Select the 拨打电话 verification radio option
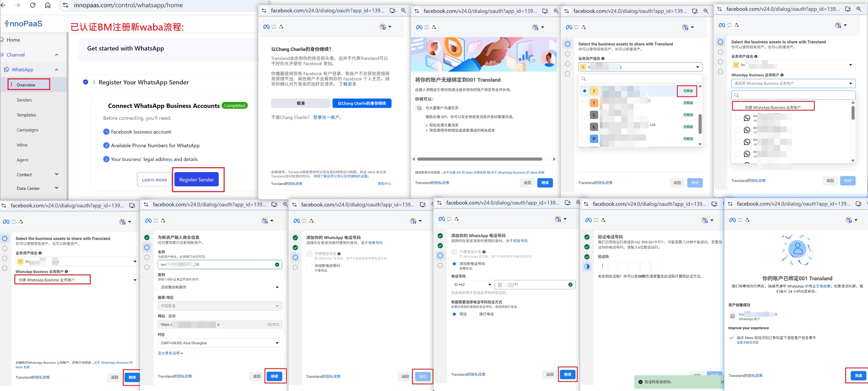 [474, 314]
